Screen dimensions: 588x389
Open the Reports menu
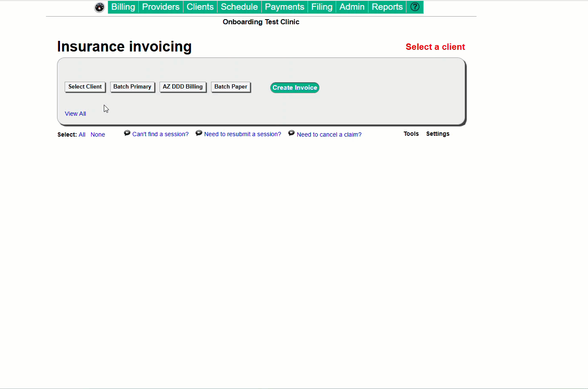click(387, 7)
